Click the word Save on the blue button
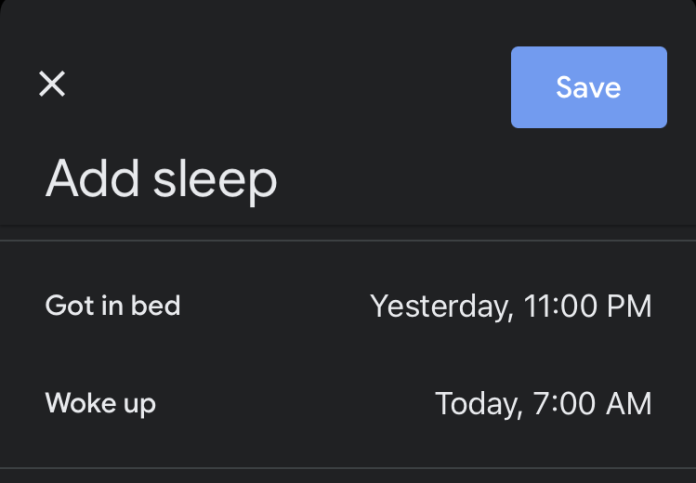The width and height of the screenshot is (696, 483). pos(588,87)
